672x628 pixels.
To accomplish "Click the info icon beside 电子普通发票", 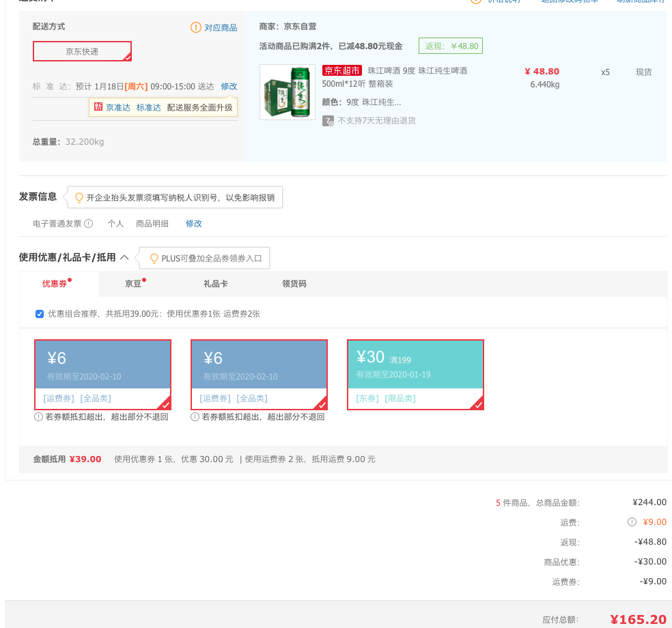I will click(88, 224).
